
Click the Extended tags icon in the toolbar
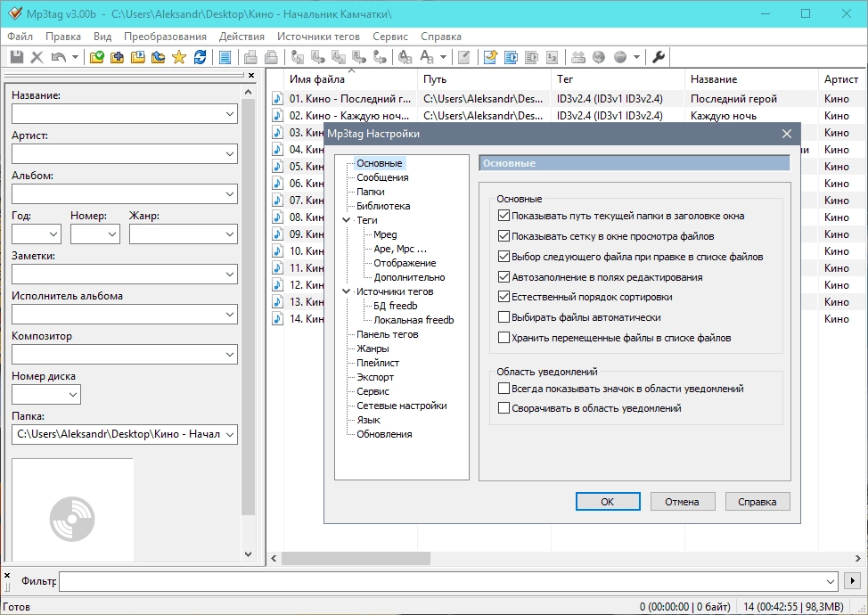tap(464, 57)
